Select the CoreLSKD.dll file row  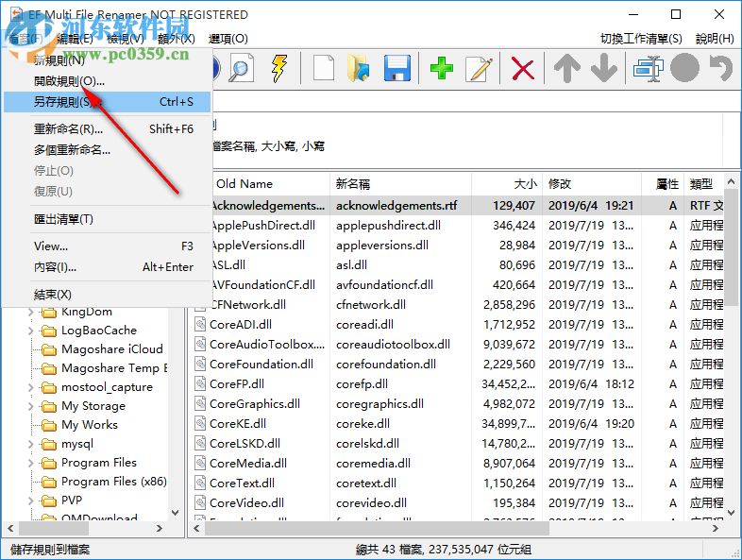click(x=458, y=444)
